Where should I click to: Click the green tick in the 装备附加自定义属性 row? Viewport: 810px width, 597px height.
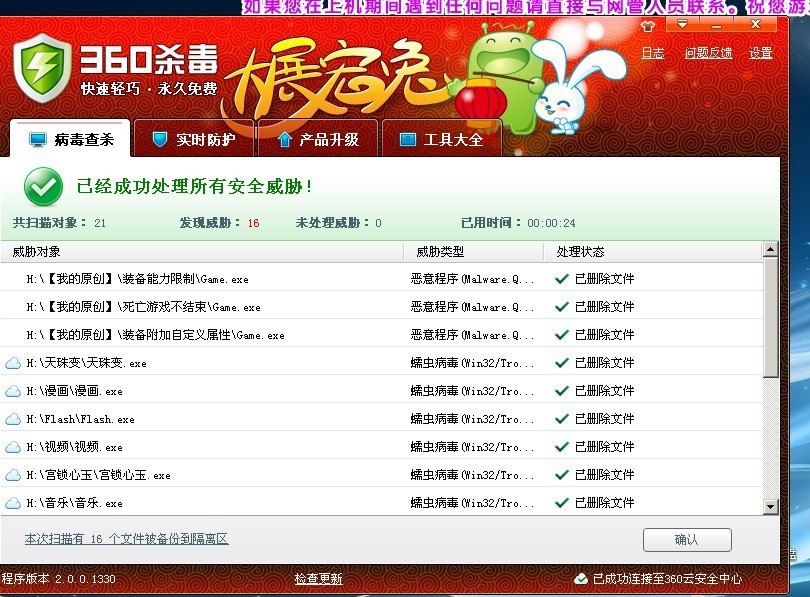tap(562, 335)
